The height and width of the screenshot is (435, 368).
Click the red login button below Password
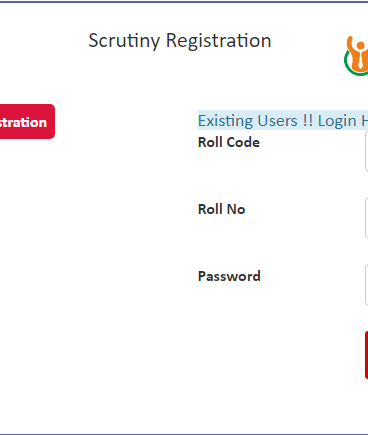[366, 355]
